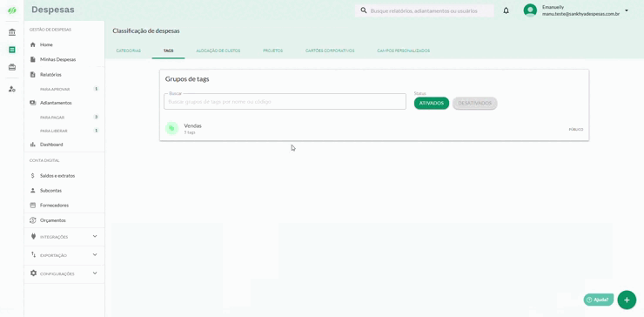Expand the Integrações section chevron
Viewport: 644px width, 317px height.
pos(95,236)
